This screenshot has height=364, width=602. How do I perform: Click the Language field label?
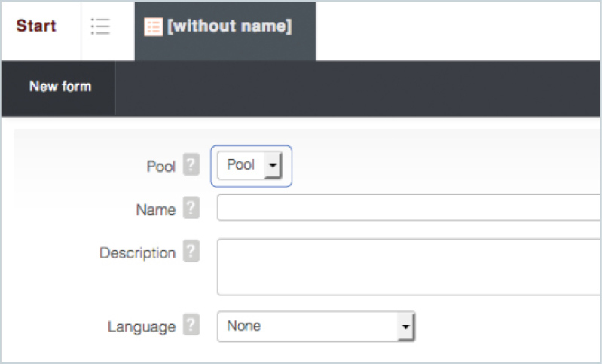click(x=142, y=327)
